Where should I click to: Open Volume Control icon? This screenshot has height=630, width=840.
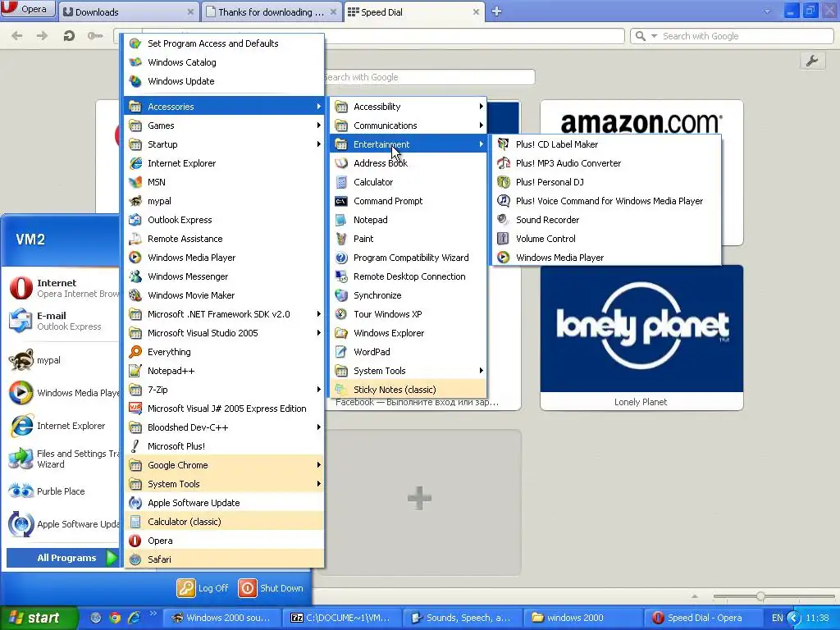(x=503, y=239)
